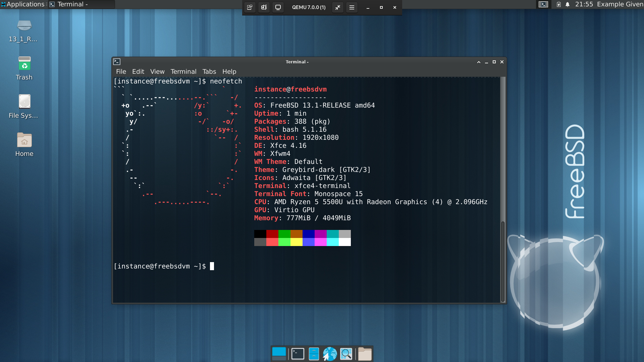The height and width of the screenshot is (362, 644).
Task: Launch the File Manager dock icon
Action: (x=314, y=354)
